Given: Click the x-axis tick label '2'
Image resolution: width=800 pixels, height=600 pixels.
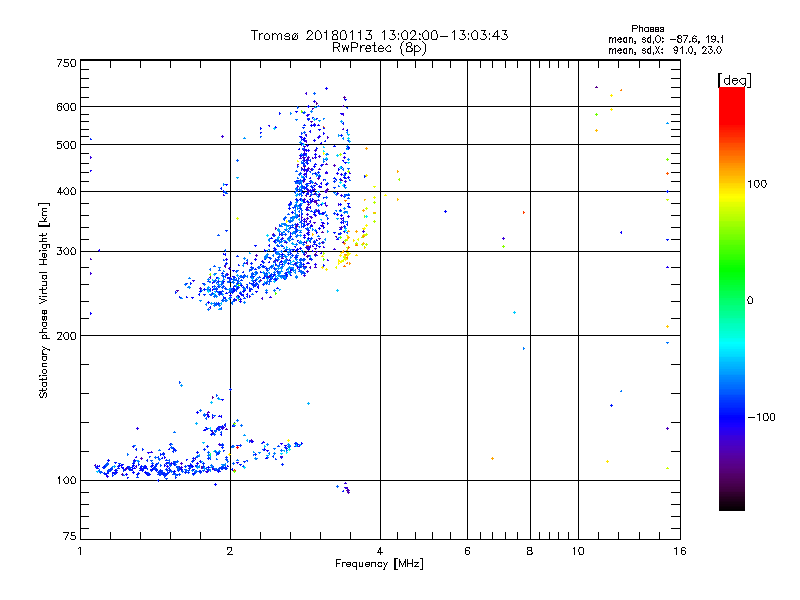Looking at the screenshot, I should (x=230, y=551).
